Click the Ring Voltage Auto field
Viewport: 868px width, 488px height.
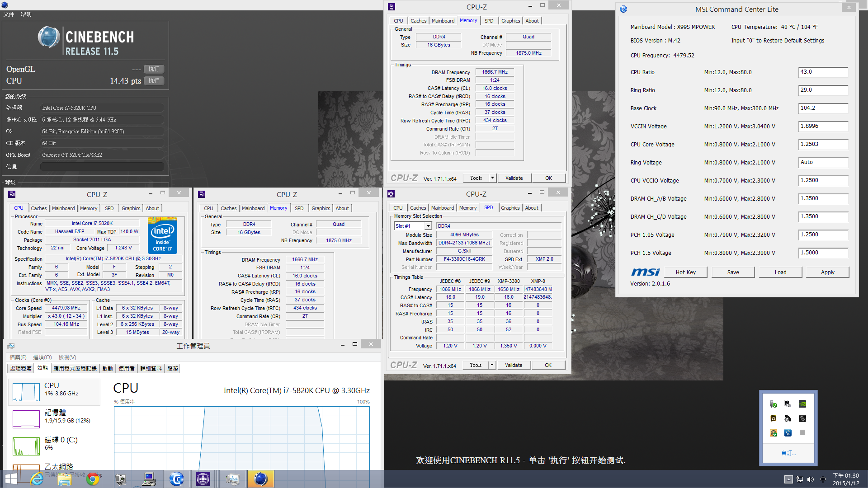[x=823, y=163]
